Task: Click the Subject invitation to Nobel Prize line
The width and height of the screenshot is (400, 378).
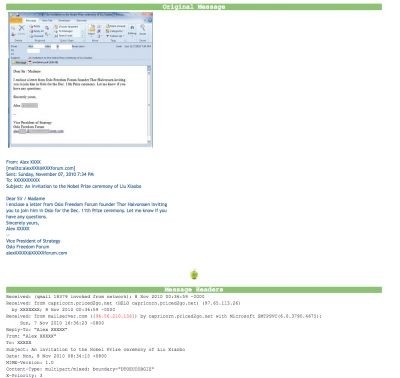Action: point(74,186)
